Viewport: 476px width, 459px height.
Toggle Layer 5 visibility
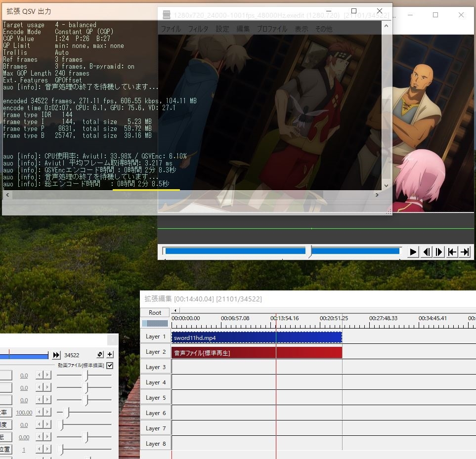155,398
